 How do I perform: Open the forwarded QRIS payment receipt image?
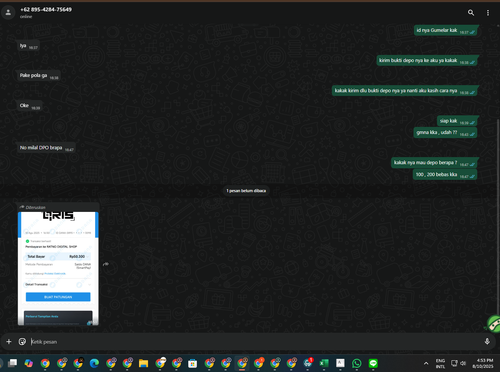58,268
